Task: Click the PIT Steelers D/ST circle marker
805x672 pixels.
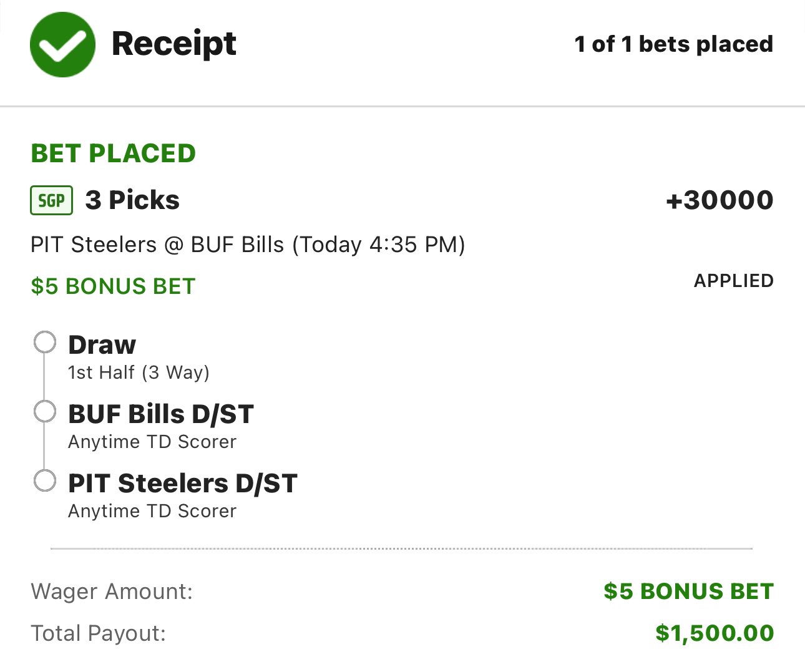Action: point(44,481)
